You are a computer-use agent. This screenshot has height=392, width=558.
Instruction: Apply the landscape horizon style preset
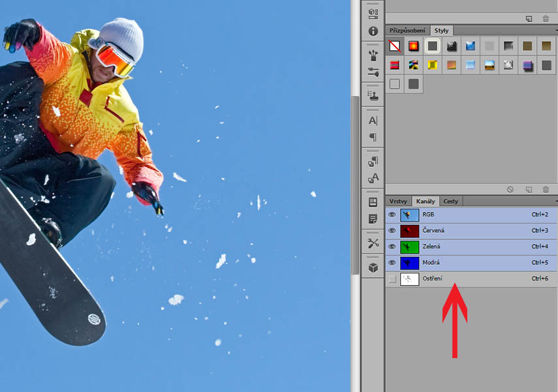489,65
